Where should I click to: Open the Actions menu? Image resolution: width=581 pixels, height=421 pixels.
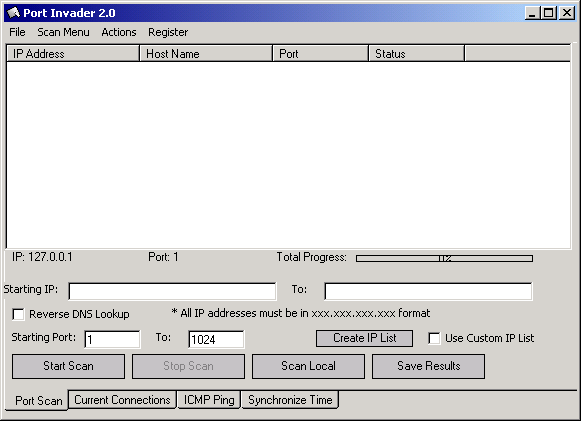click(119, 32)
